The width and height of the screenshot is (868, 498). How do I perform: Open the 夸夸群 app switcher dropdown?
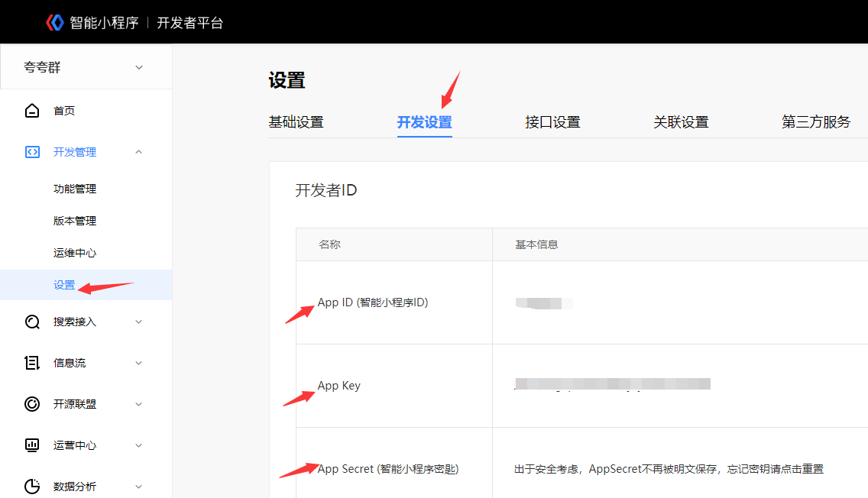tap(138, 67)
